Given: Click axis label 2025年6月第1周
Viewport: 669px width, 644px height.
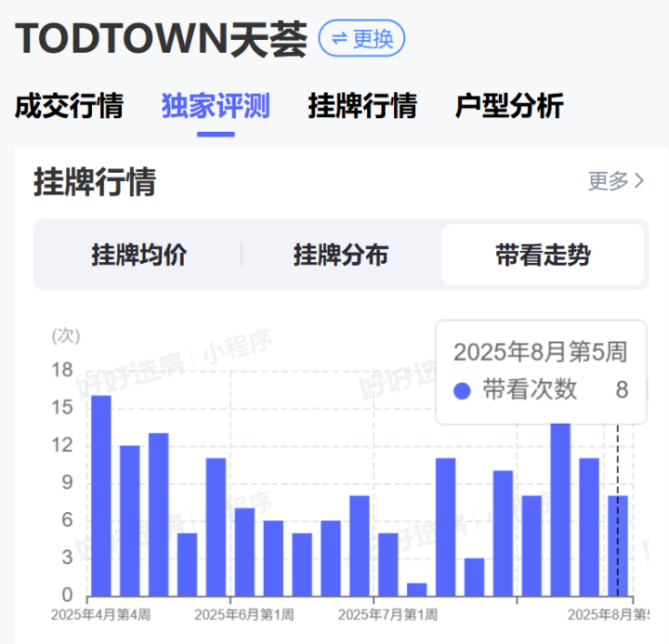Looking at the screenshot, I should (244, 614).
